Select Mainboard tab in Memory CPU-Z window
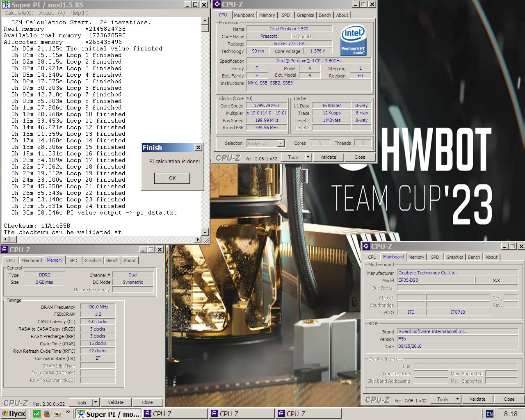Screen dimensions: 525x420 (x=32, y=260)
